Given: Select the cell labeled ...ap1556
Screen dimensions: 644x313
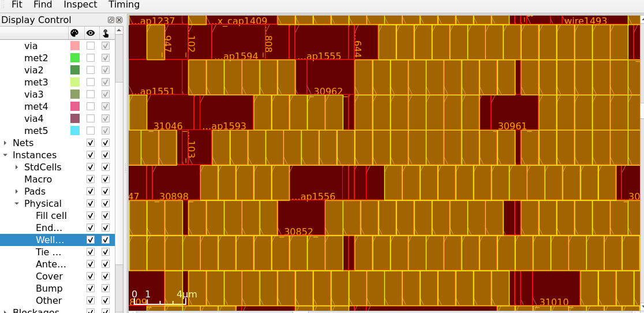Looking at the screenshot, I should (316, 183).
